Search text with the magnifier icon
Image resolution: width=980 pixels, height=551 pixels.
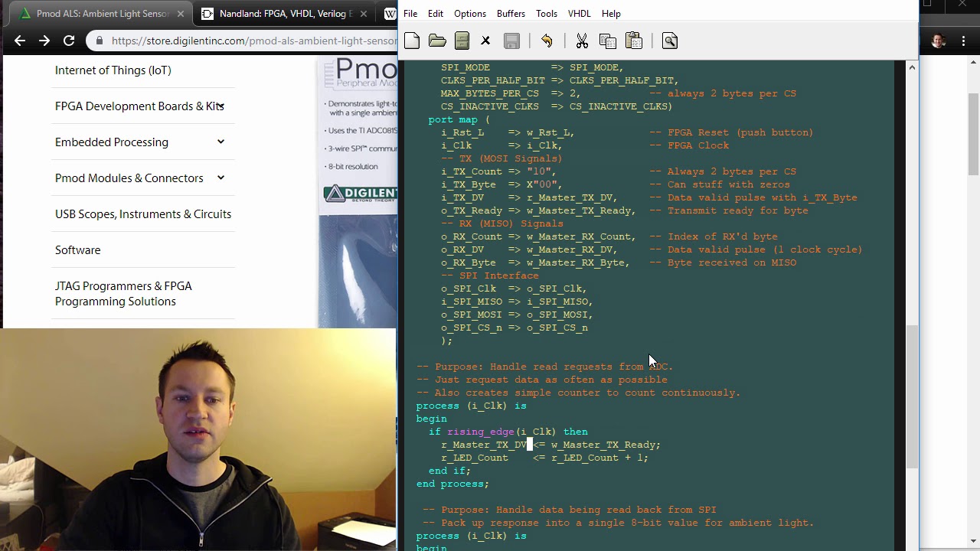point(669,41)
